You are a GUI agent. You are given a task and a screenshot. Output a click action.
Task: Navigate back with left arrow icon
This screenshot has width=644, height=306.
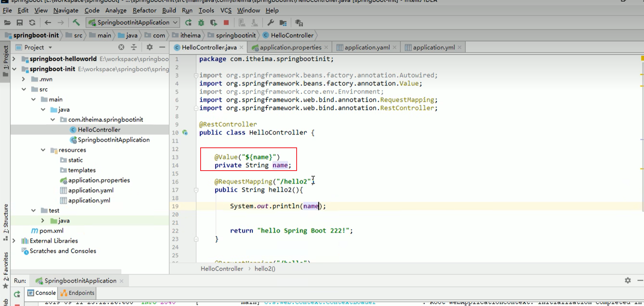point(48,23)
